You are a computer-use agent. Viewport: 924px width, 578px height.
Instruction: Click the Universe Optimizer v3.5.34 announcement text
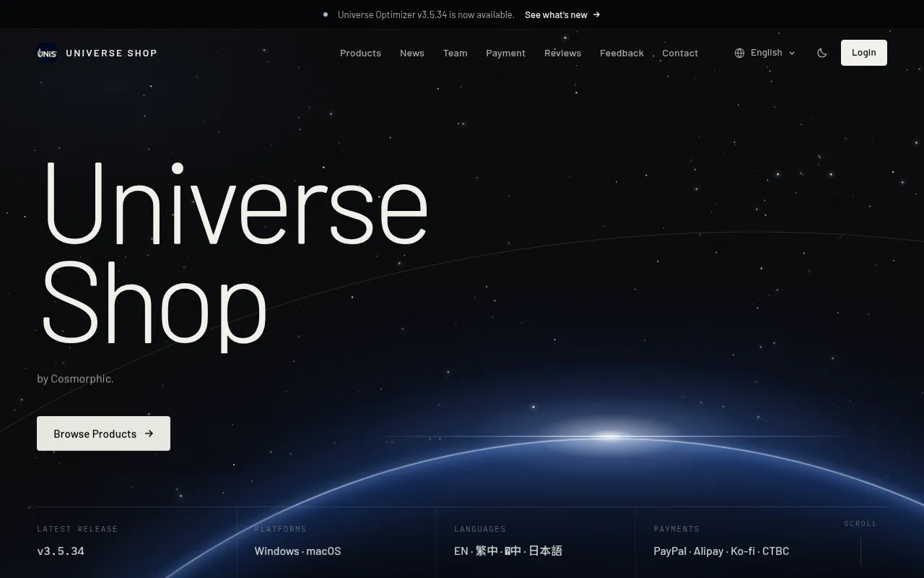tap(426, 14)
